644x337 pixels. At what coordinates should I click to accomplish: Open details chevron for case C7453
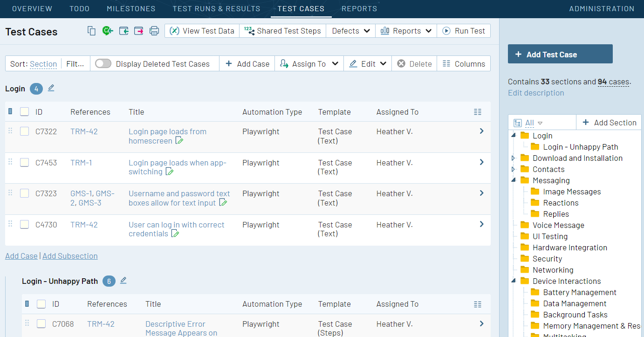point(481,162)
